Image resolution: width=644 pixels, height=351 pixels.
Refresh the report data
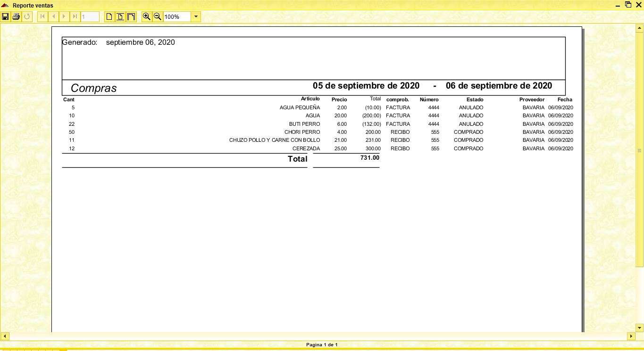(27, 16)
